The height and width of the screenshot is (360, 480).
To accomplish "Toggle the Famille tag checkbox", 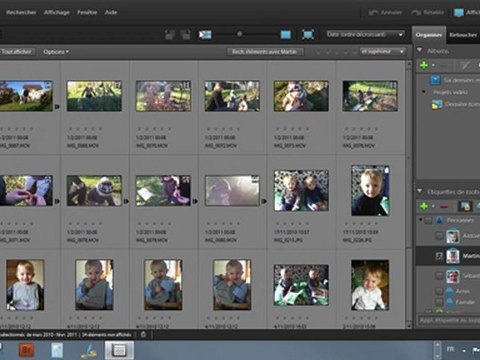I will click(x=439, y=302).
